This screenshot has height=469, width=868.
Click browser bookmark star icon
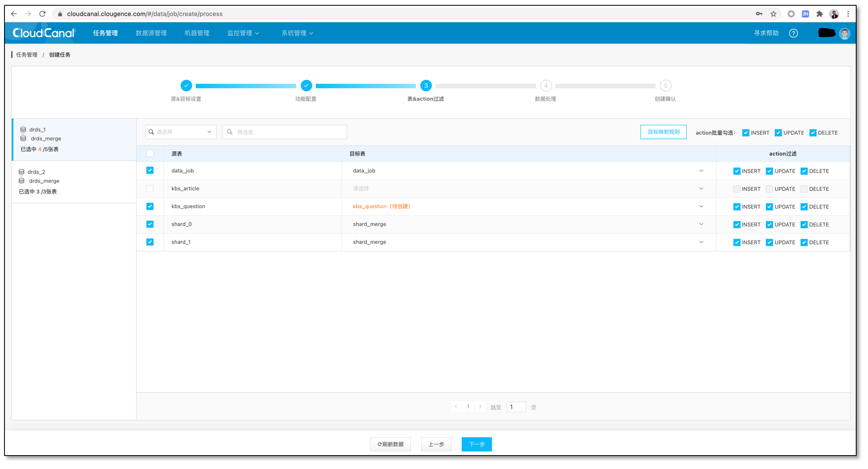pyautogui.click(x=773, y=14)
